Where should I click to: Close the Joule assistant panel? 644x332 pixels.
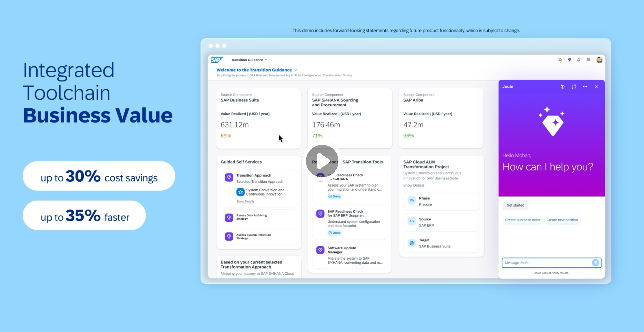coord(596,87)
